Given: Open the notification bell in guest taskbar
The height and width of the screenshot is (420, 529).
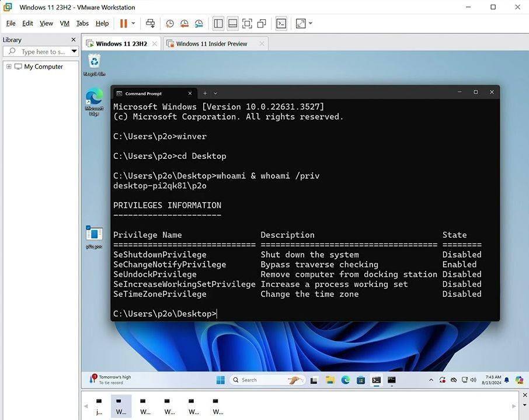Looking at the screenshot, I should (507, 380).
